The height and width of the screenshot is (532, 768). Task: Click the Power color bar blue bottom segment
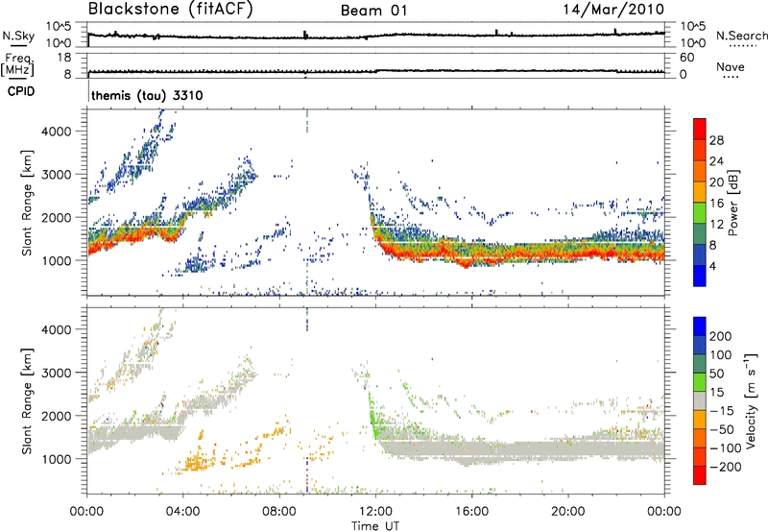coord(700,276)
